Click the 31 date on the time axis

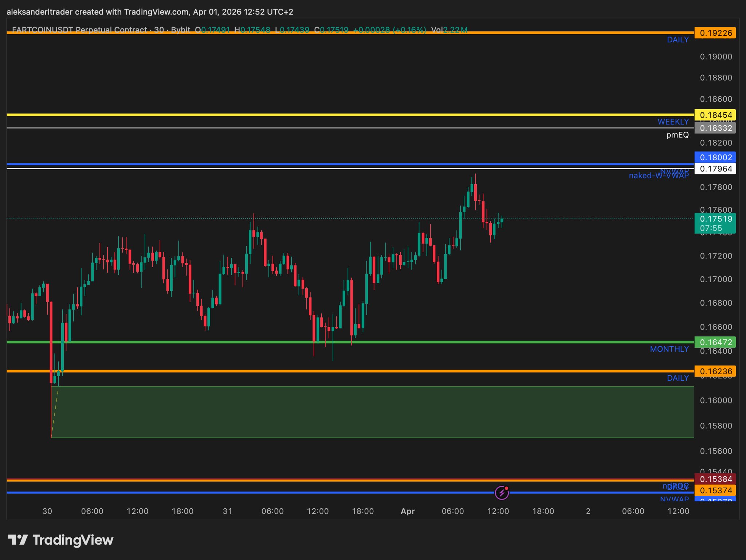[227, 511]
